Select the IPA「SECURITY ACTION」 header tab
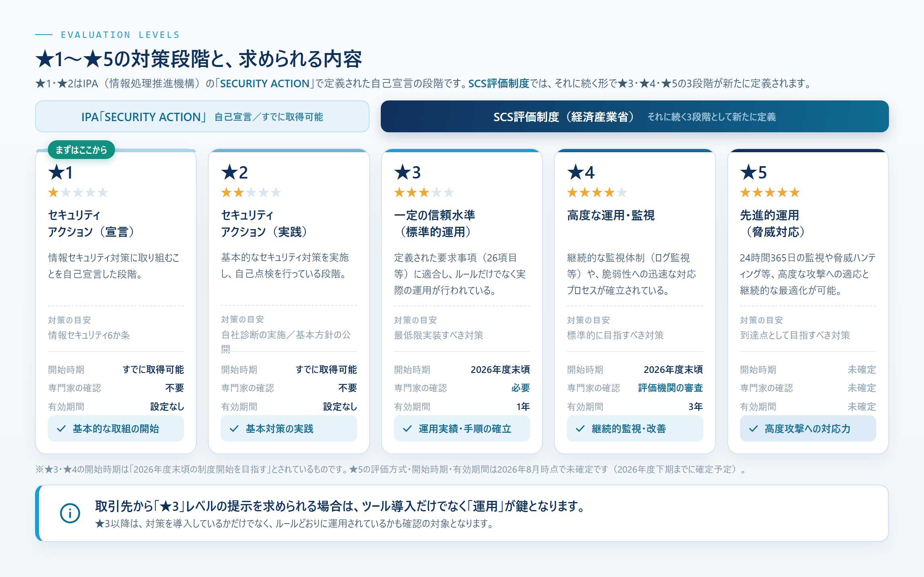 202,116
